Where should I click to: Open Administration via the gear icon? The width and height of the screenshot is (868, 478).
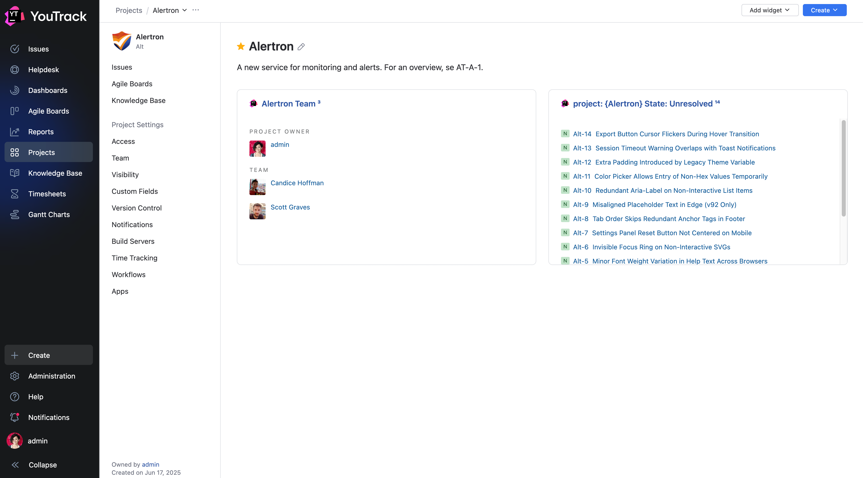15,376
